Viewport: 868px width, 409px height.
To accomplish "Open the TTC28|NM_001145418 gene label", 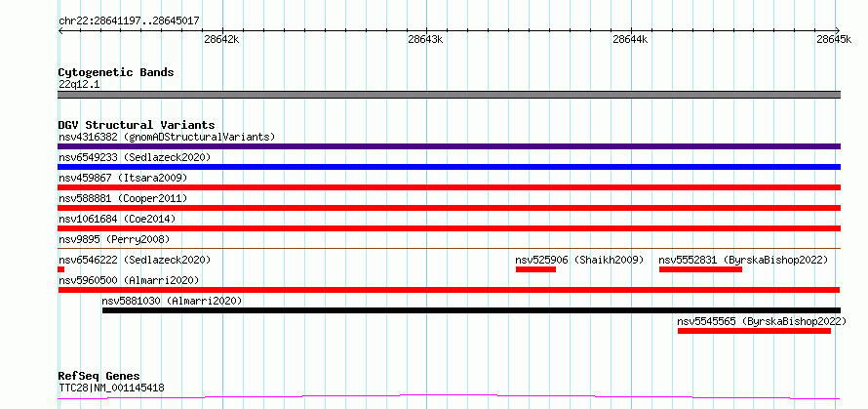I will (x=111, y=388).
